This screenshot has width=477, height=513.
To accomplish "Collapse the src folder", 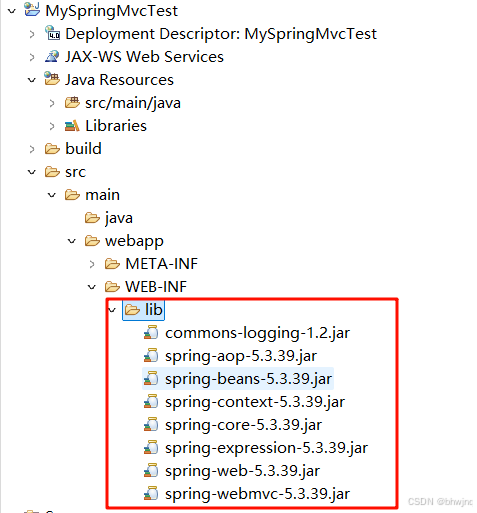I will click(x=32, y=172).
